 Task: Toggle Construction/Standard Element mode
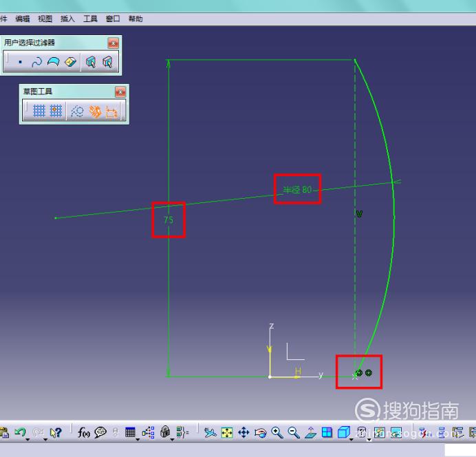77,111
